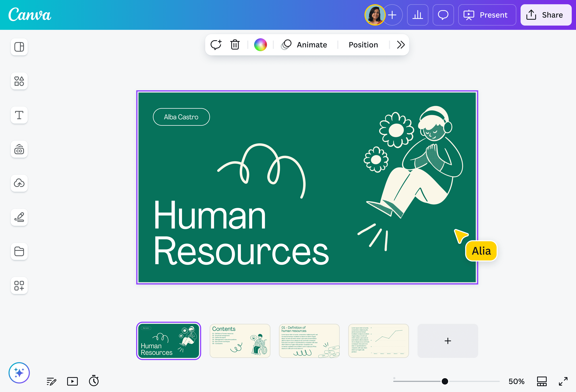This screenshot has width=576, height=392.
Task: Start presenting with the Present button
Action: (x=487, y=15)
